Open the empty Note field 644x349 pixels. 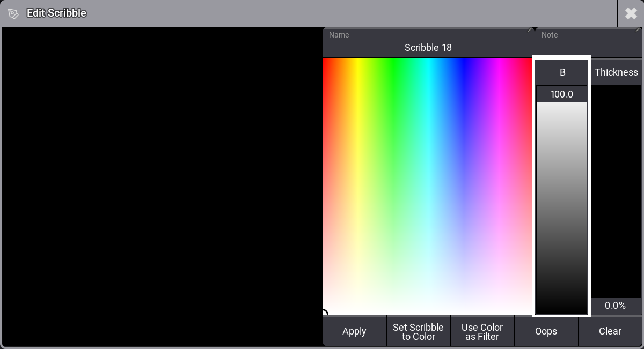588,43
